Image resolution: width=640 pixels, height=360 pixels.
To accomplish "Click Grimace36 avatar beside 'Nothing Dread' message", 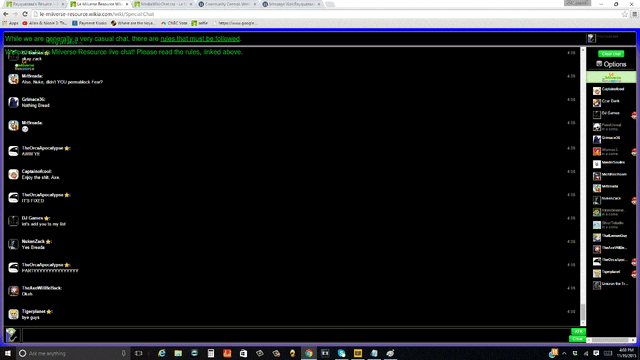I will [x=13, y=102].
